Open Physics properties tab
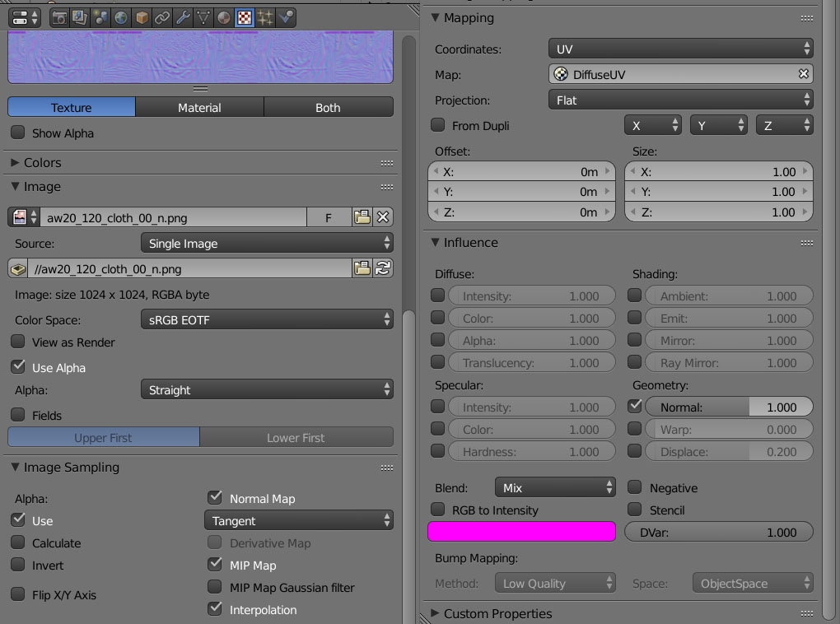 click(x=286, y=17)
